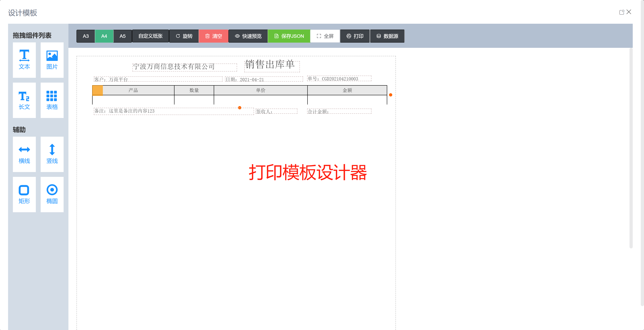Select the 椭圆 ellipse tool

click(52, 195)
